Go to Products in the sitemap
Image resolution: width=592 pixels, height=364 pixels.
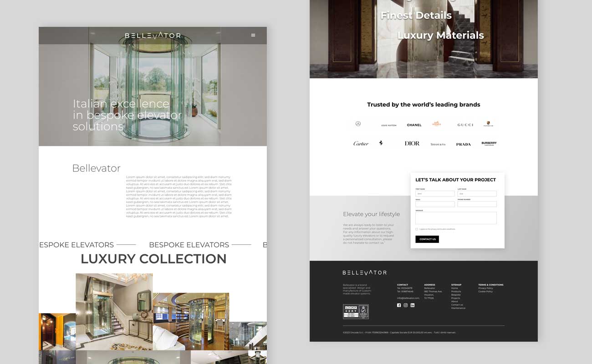pos(456,292)
